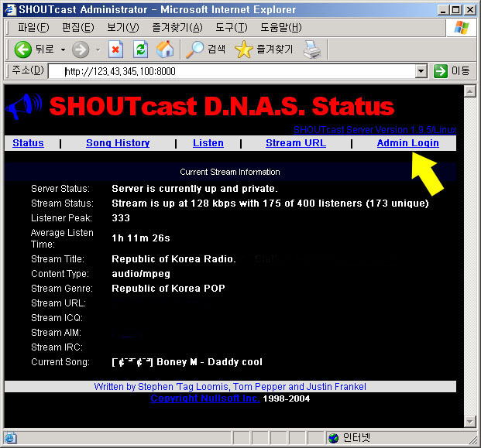The width and height of the screenshot is (481, 448).
Task: Click SHOUTcast Server Version 1.9.5/Linux link
Action: pyautogui.click(x=375, y=130)
